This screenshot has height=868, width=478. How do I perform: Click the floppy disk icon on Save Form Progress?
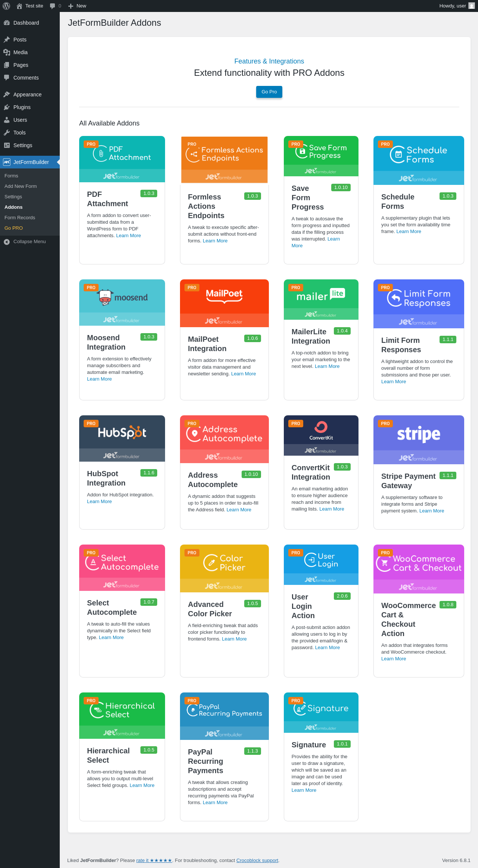(x=302, y=151)
